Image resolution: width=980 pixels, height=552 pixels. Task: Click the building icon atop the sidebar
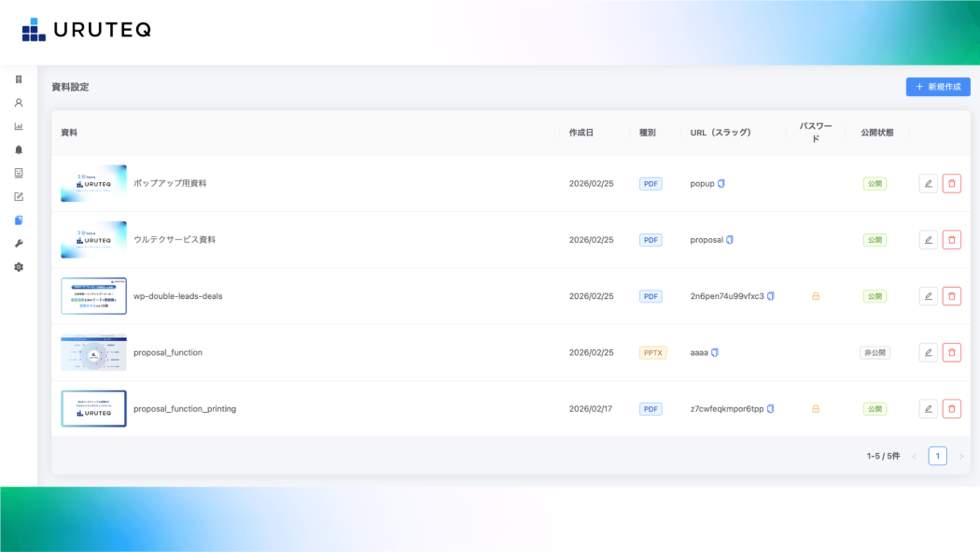pos(19,79)
